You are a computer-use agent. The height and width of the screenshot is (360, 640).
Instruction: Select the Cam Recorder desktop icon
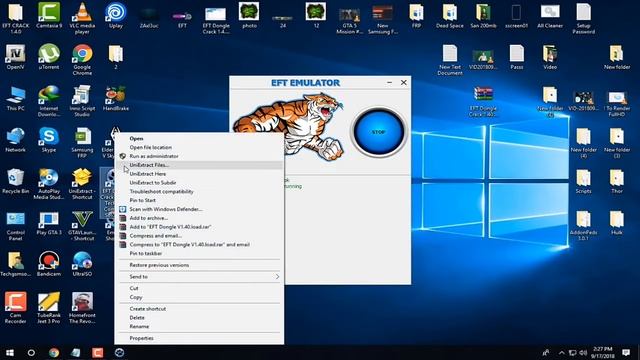(x=16, y=308)
